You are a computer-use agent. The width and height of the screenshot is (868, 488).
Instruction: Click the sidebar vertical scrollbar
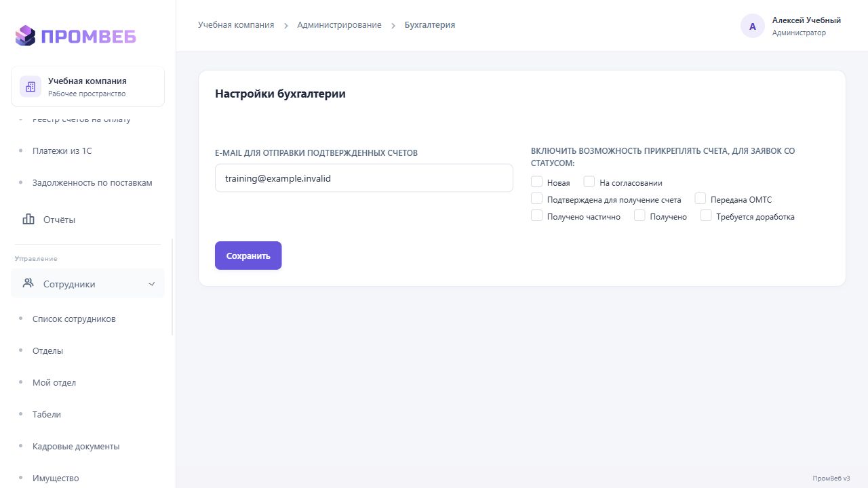point(173,287)
